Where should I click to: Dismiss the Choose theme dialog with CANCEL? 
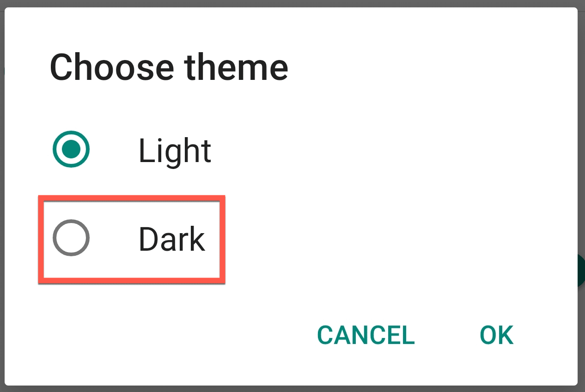point(365,335)
